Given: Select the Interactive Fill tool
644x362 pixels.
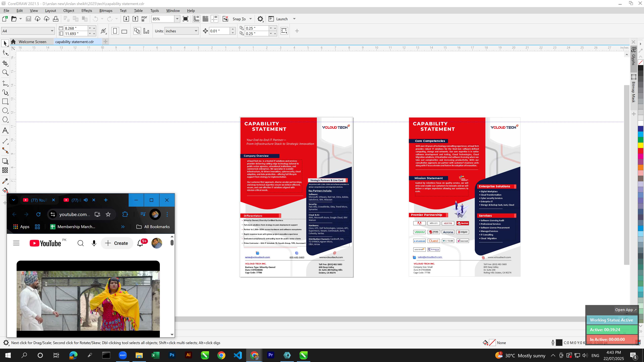Looking at the screenshot, I should tap(5, 190).
